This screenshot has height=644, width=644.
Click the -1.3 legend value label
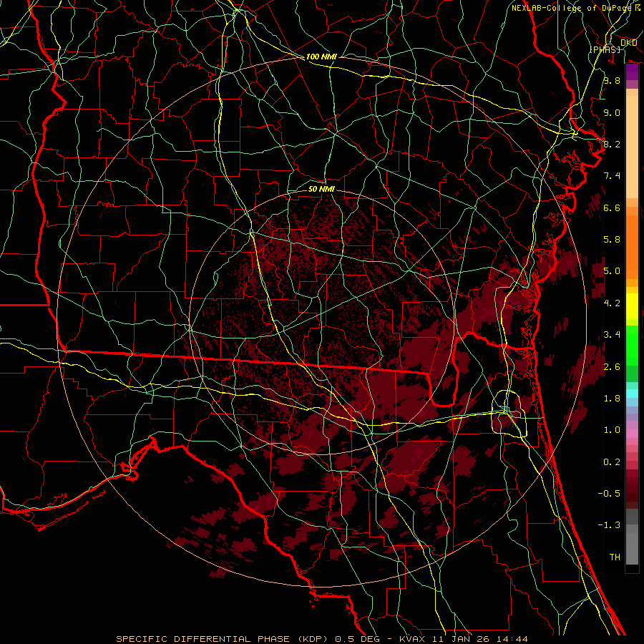[611, 525]
